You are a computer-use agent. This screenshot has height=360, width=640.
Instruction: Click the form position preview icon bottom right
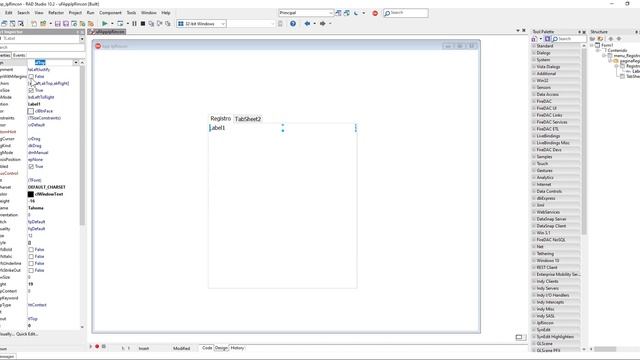pos(519,337)
